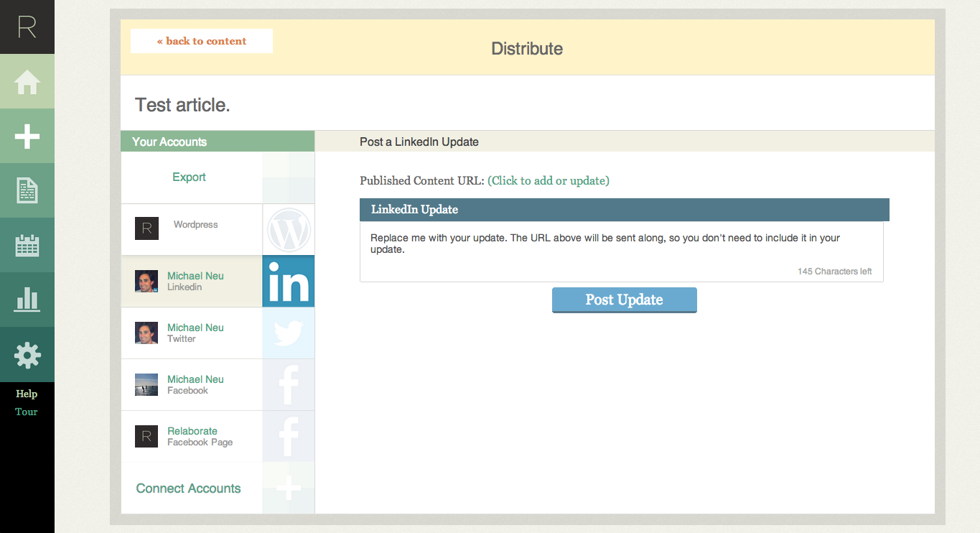Open the calendar icon in sidebar
This screenshot has height=533, width=980.
27,246
